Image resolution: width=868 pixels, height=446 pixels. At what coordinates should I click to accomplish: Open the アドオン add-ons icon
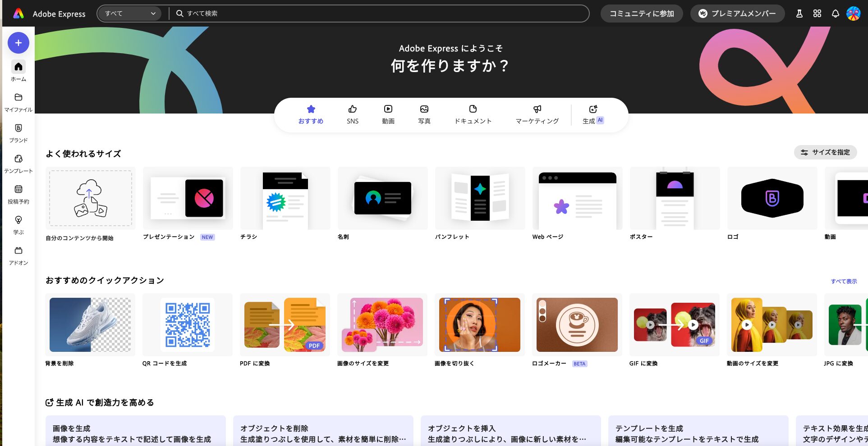click(18, 255)
